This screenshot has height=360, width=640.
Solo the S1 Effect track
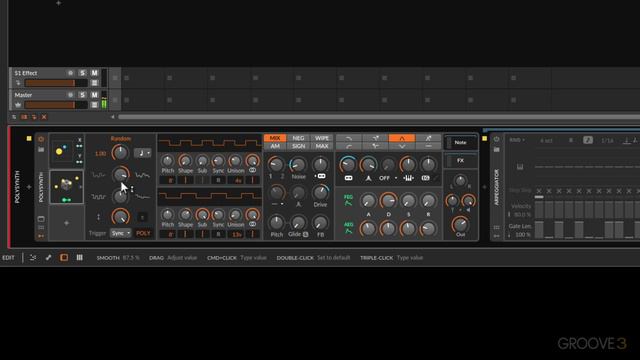click(x=82, y=73)
